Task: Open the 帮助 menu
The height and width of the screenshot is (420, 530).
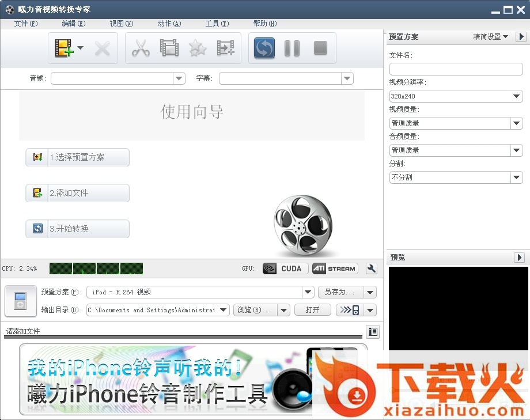Action: click(x=264, y=23)
